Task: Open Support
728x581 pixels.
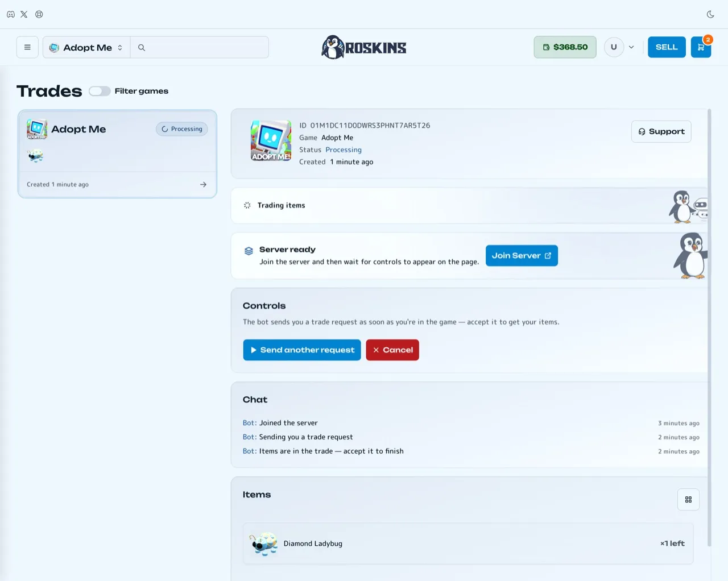Action: coord(661,131)
